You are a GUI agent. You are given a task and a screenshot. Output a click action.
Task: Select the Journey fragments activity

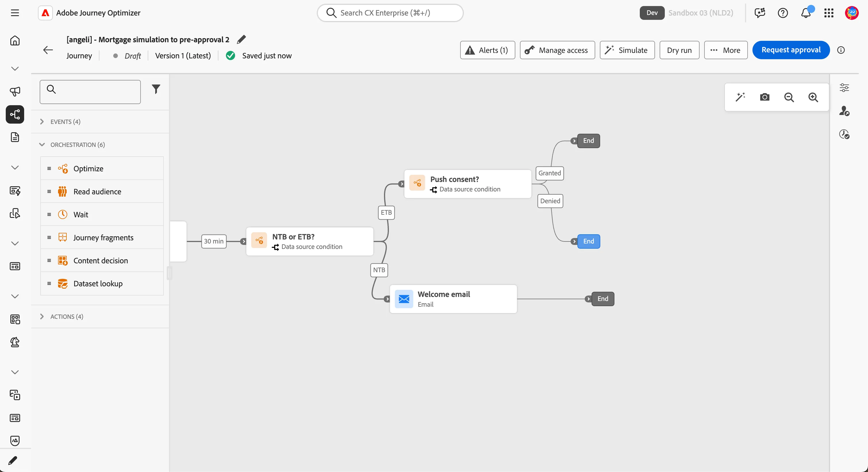tap(102, 237)
